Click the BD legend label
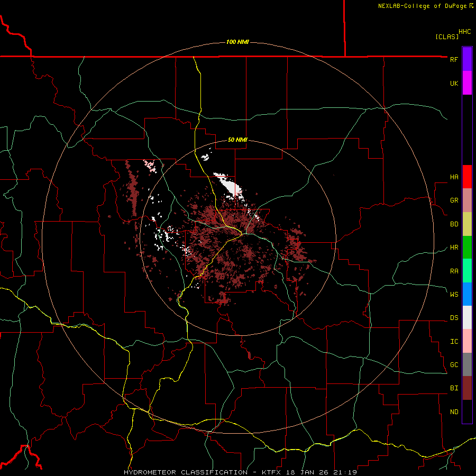Viewport: 476px width, 476px height. pos(454,224)
